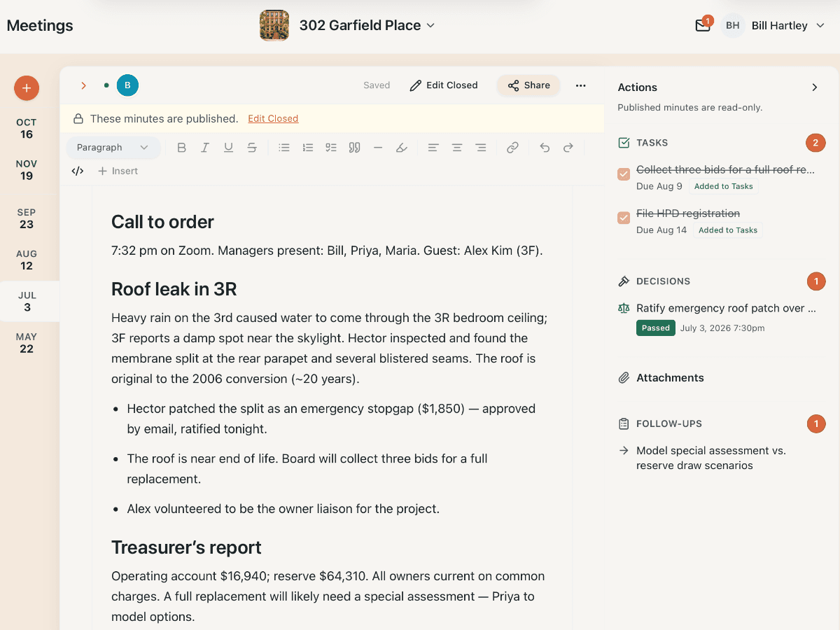
Task: Insert a block quote
Action: (x=354, y=148)
